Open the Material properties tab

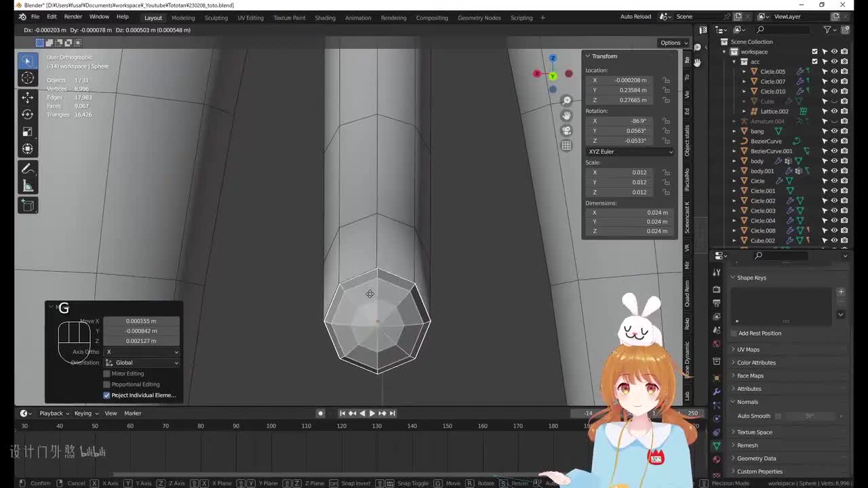click(x=717, y=459)
